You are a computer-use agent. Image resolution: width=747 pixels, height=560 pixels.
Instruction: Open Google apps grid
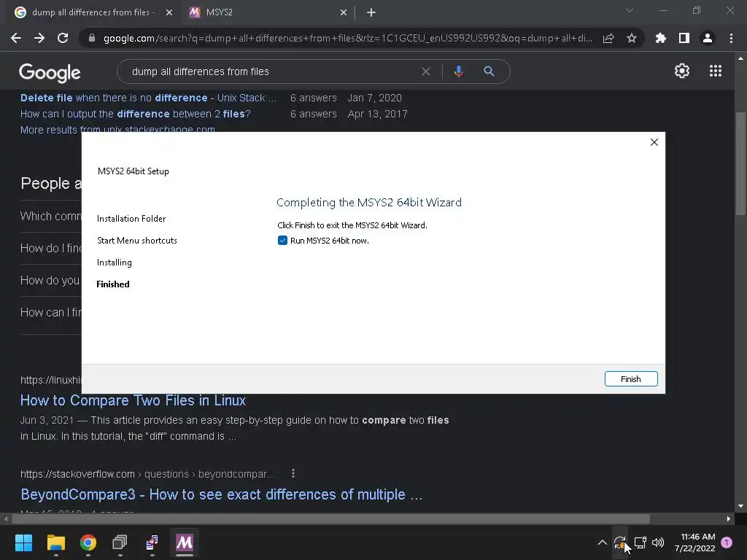716,71
